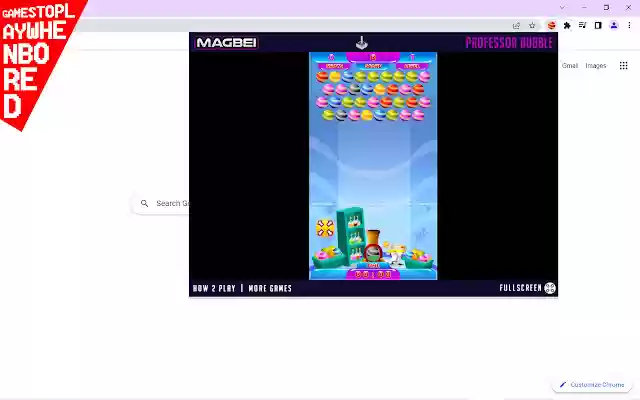Open the Extensions puzzle piece menu
Image resolution: width=640 pixels, height=400 pixels.
click(567, 25)
